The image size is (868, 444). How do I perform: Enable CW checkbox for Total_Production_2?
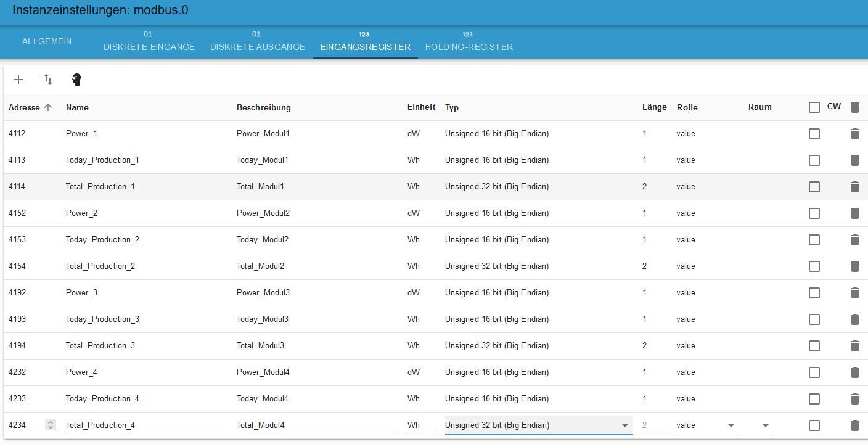point(814,266)
